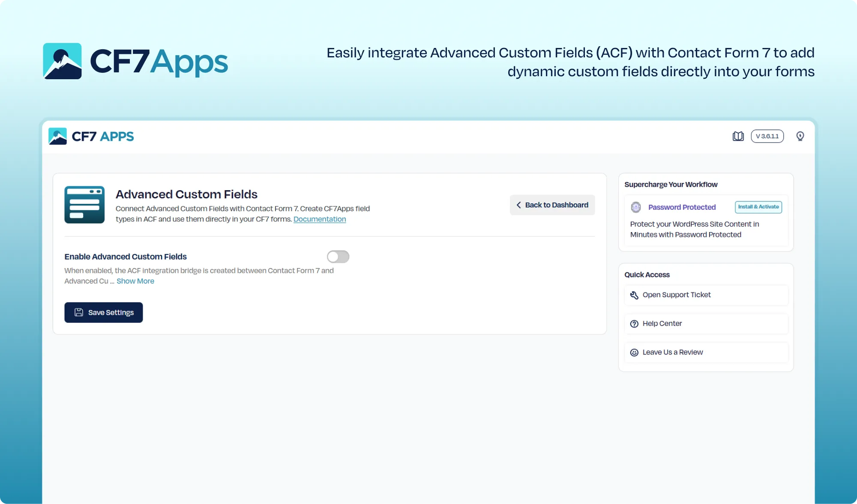Click Install & Activate button
The width and height of the screenshot is (857, 504).
[758, 207]
